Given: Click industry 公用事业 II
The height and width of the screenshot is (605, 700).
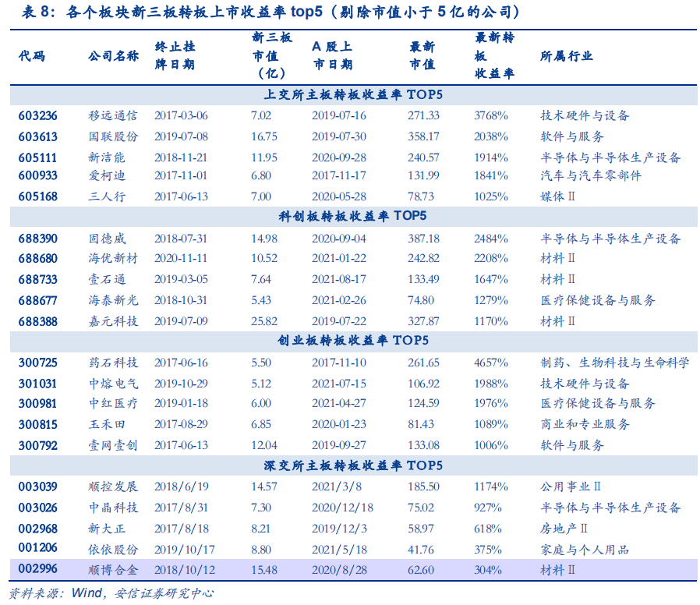Looking at the screenshot, I should (x=571, y=486).
